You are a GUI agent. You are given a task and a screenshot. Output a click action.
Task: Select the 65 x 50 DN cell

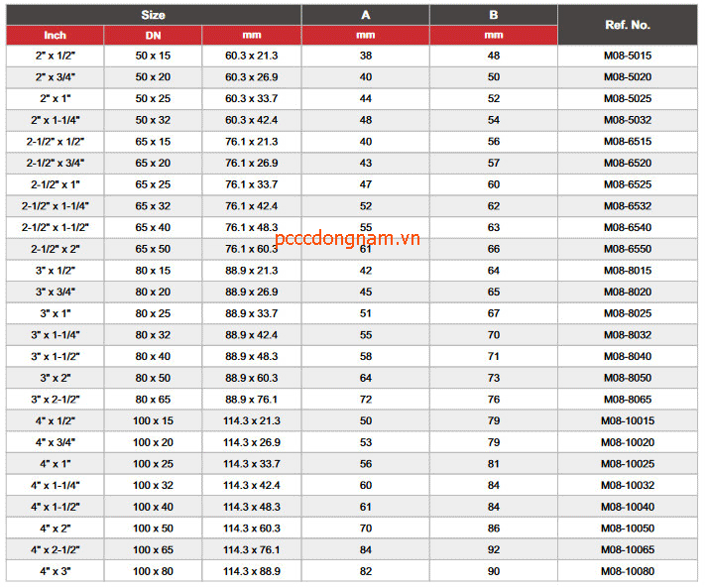tap(153, 249)
